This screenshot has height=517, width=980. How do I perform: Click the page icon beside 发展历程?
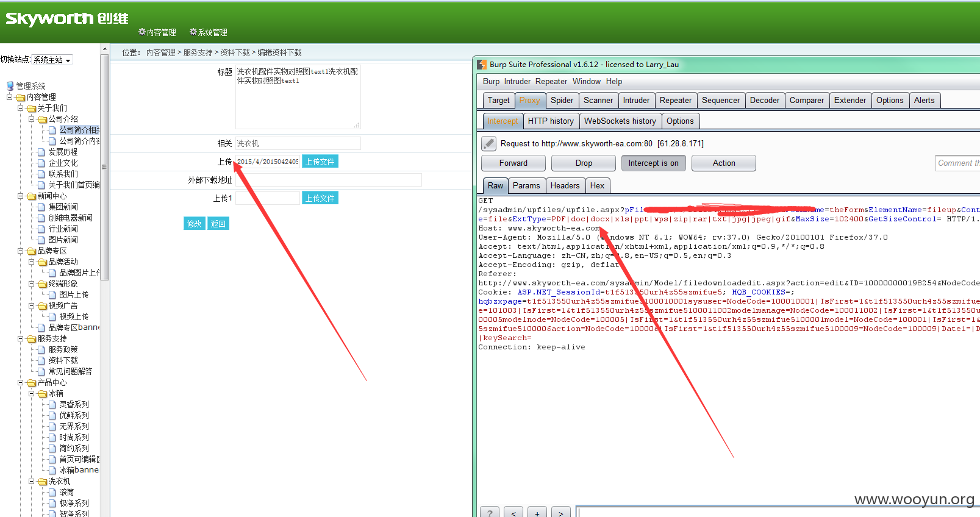[41, 152]
